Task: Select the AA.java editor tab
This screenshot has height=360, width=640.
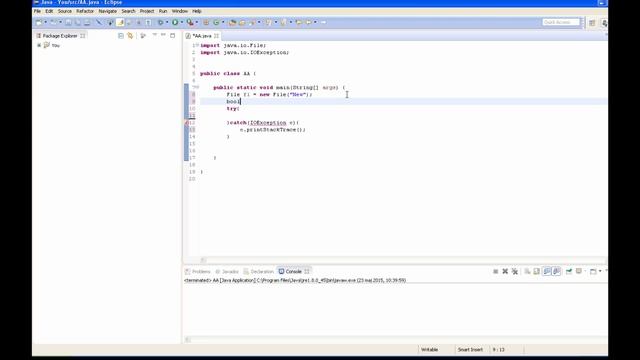Action: [202, 36]
